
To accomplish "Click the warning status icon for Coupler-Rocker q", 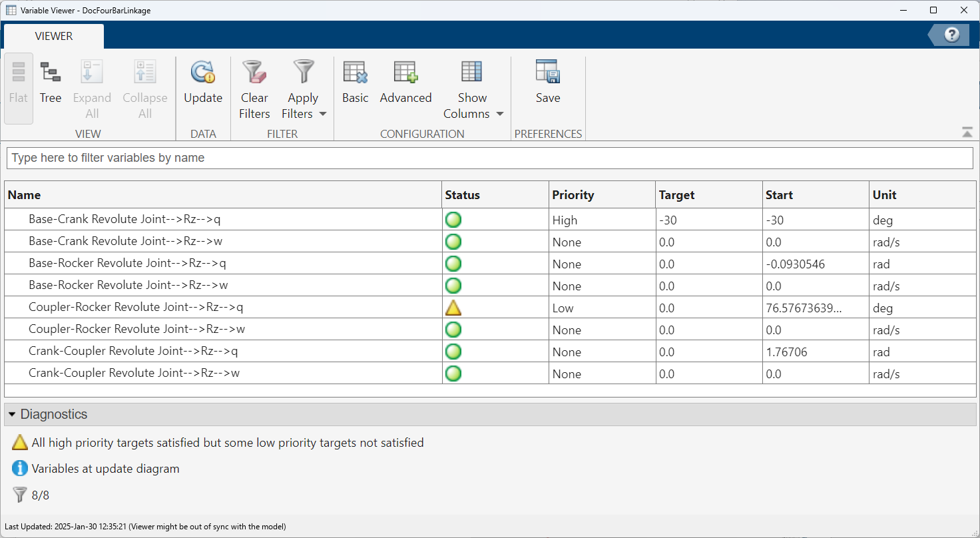I will pos(453,308).
